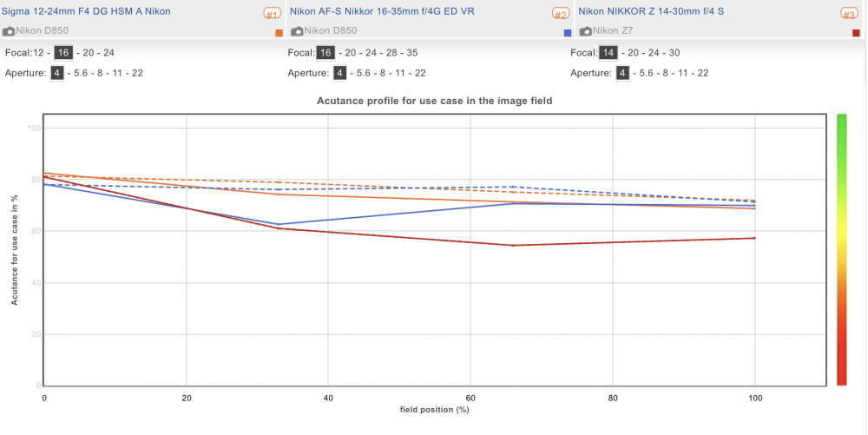Click the camera icon beside the Nikkor 16-35mm's Nikon D850
The image size is (868, 435).
coord(297,31)
